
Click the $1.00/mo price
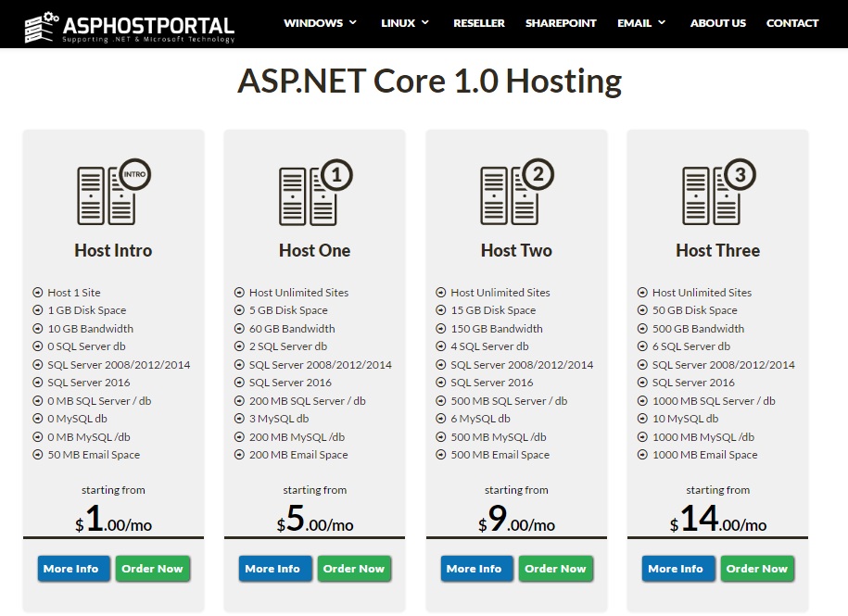[114, 519]
